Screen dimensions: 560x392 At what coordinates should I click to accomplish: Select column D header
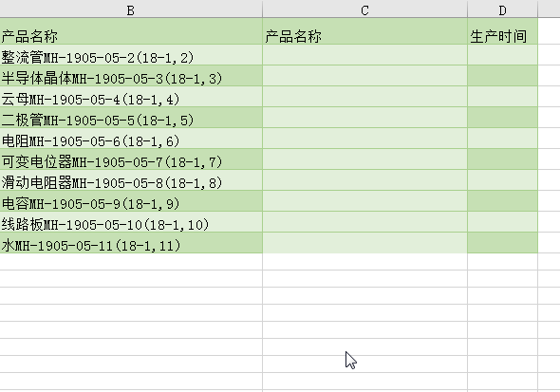[502, 9]
